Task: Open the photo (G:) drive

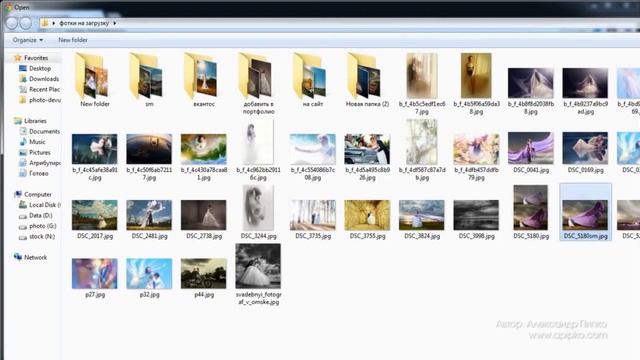Action: click(x=42, y=226)
